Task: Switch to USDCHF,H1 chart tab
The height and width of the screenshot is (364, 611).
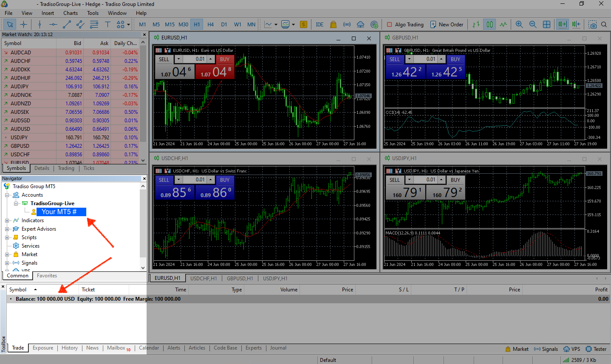Action: (204, 279)
